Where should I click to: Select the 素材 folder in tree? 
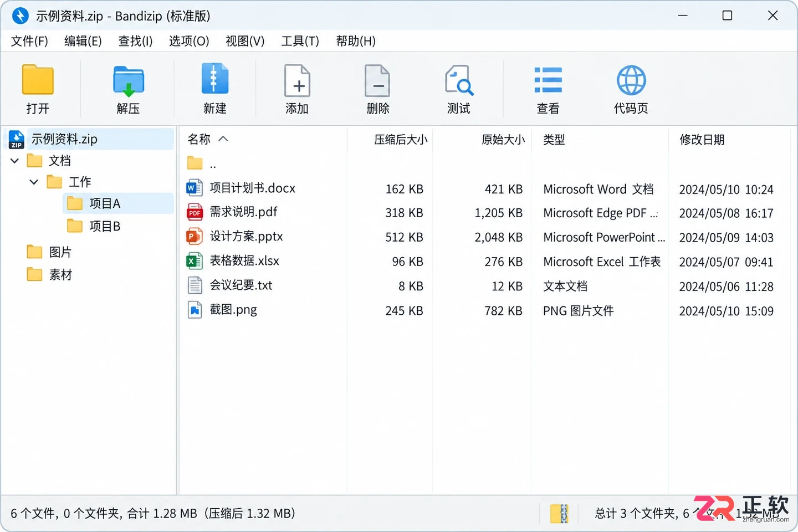(60, 275)
